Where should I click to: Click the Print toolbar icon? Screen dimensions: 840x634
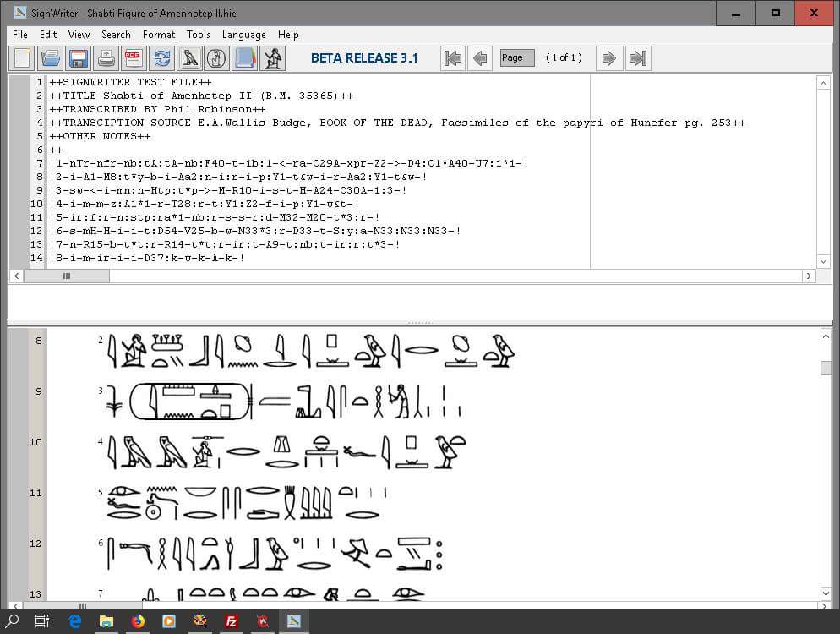tap(106, 57)
